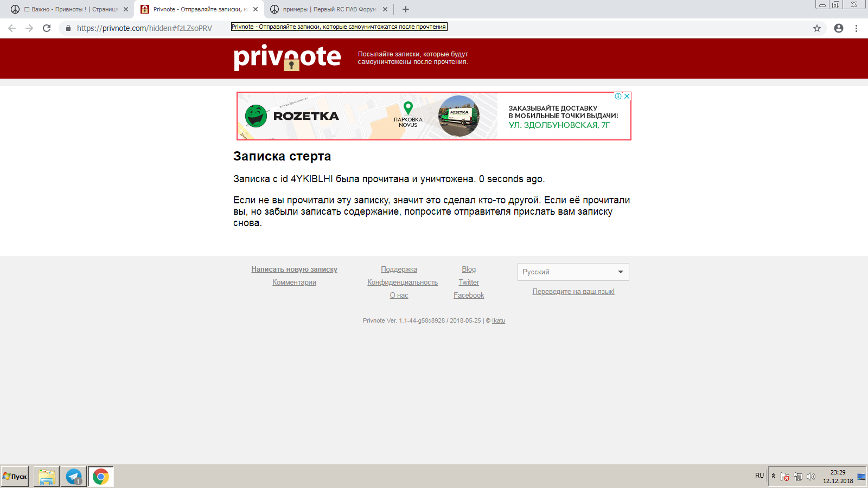Close the 'примеры | Первый RC' tab

(385, 9)
